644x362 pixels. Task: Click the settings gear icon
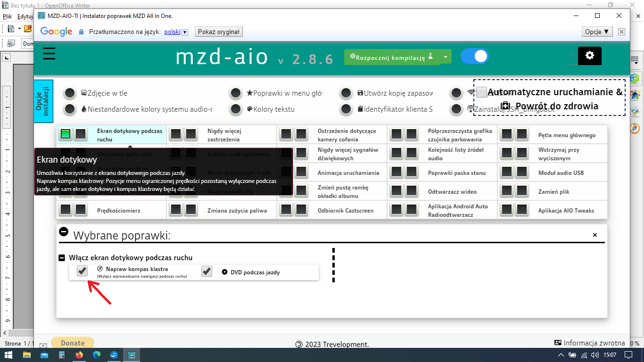coord(589,56)
